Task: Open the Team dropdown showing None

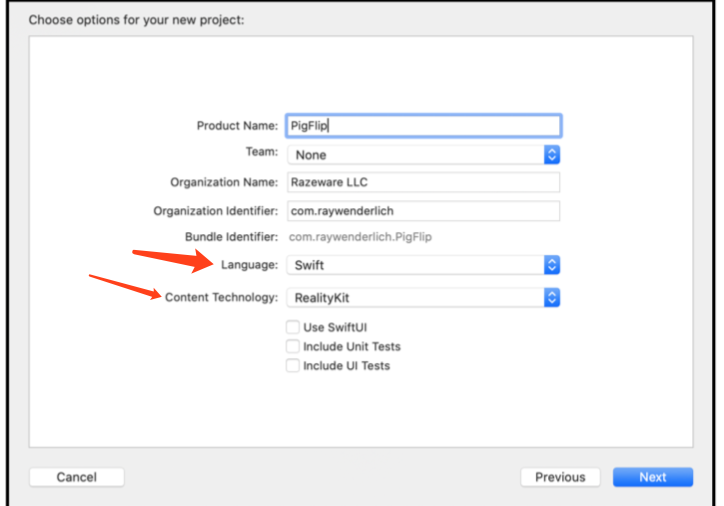Action: point(423,155)
